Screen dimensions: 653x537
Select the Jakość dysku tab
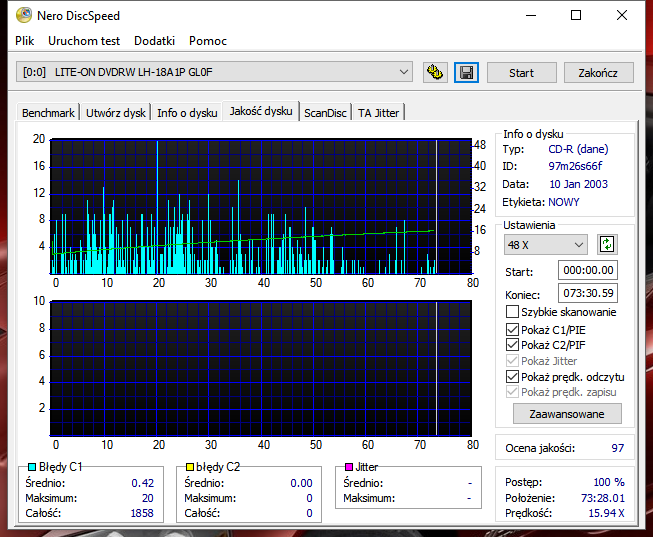[x=261, y=111]
